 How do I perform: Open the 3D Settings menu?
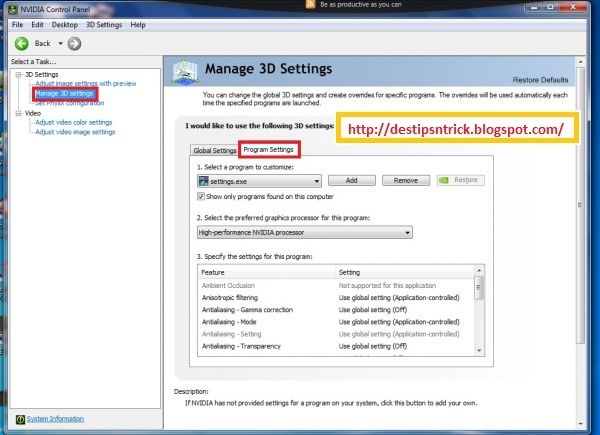[104, 25]
